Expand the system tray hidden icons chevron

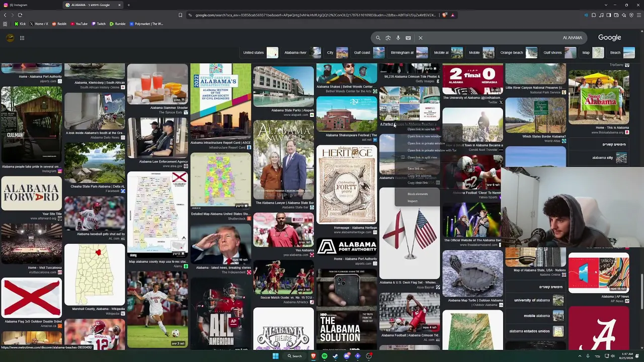point(580,356)
